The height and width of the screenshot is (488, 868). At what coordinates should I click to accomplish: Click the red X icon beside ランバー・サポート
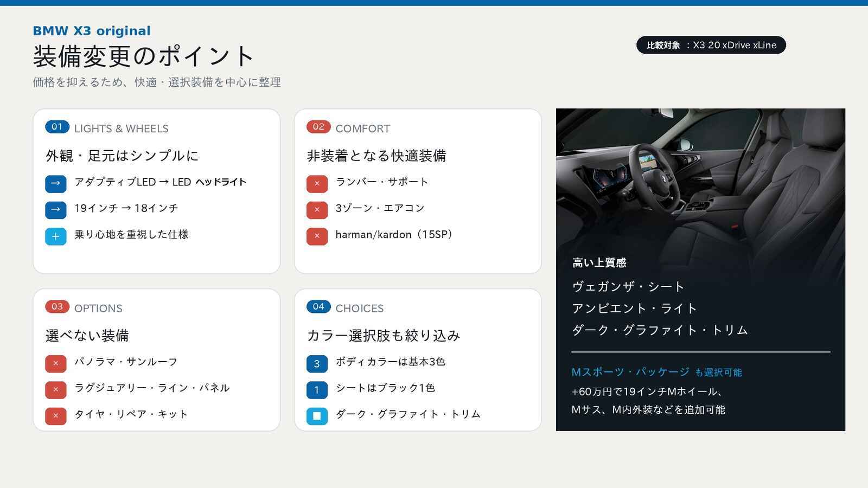coord(317,183)
